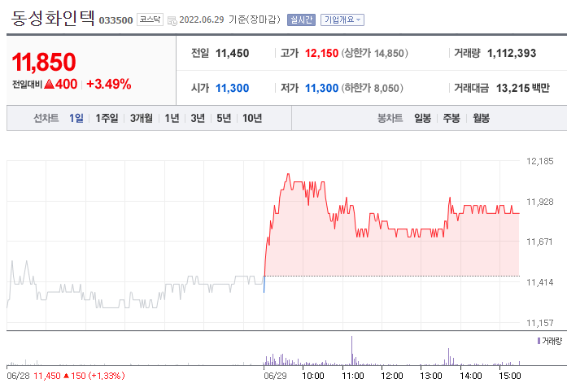Viewport: 567px width, 392px height.
Task: Click the current price 11,850
Action: 44,62
